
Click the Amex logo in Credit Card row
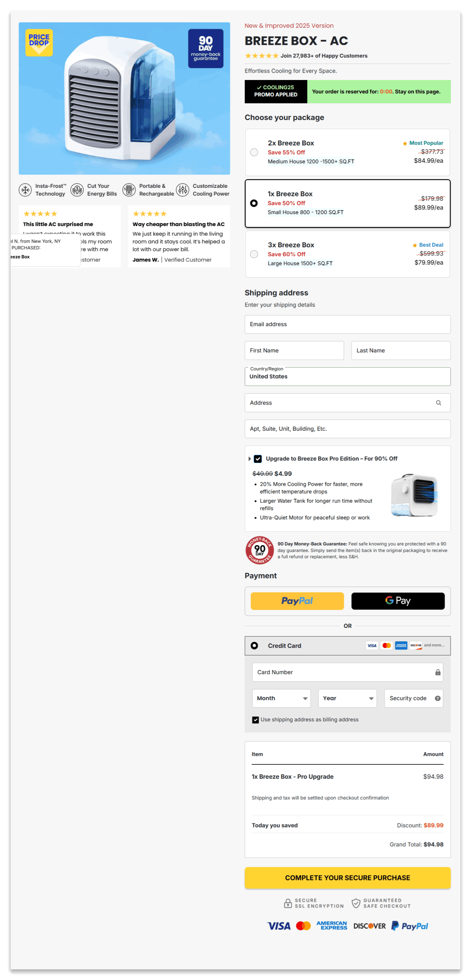[x=401, y=645]
